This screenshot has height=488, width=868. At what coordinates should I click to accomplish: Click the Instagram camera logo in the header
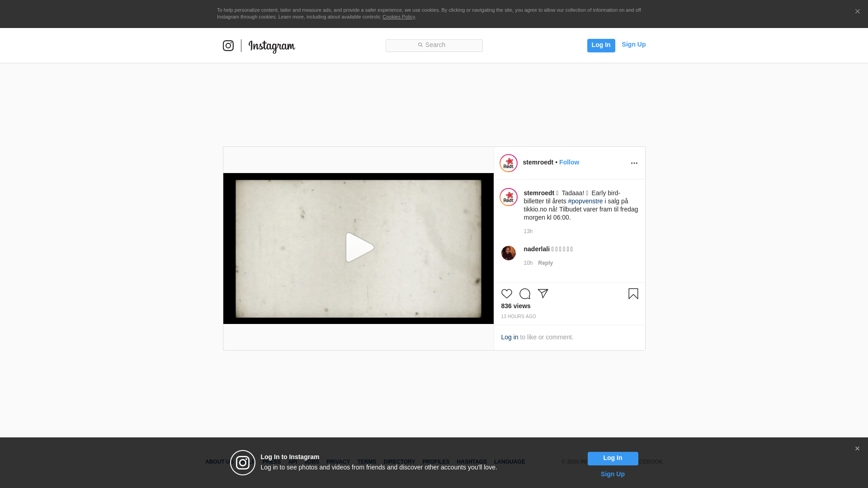pyautogui.click(x=228, y=46)
